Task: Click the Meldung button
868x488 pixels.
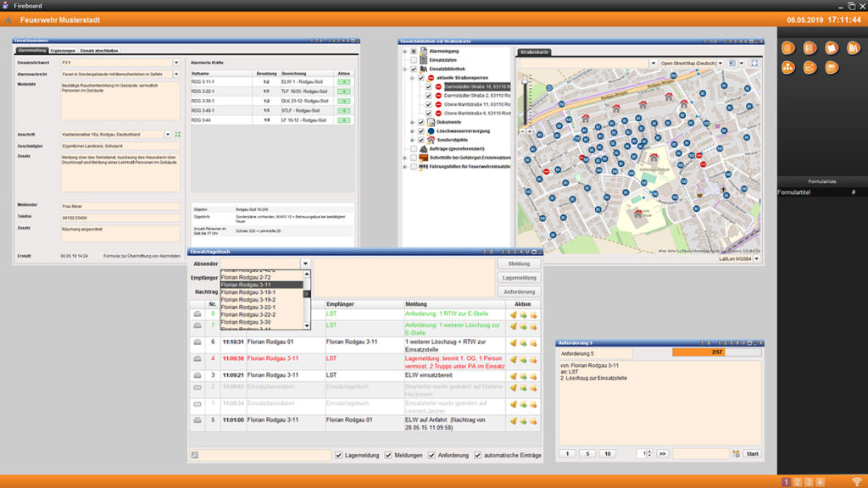Action: [x=520, y=264]
